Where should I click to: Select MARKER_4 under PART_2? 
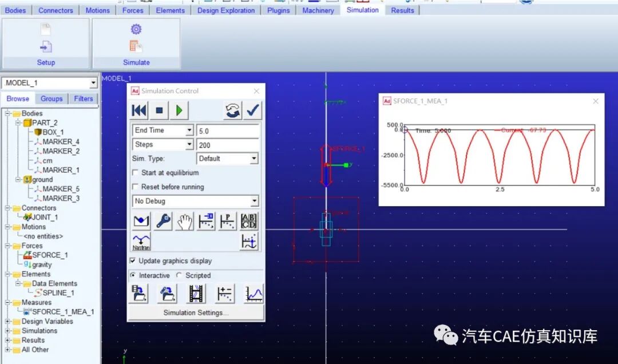[x=61, y=141]
